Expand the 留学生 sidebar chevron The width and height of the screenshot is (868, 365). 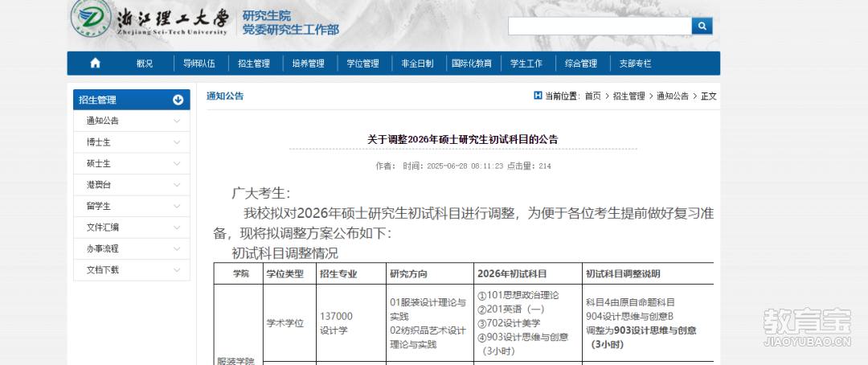(x=177, y=206)
